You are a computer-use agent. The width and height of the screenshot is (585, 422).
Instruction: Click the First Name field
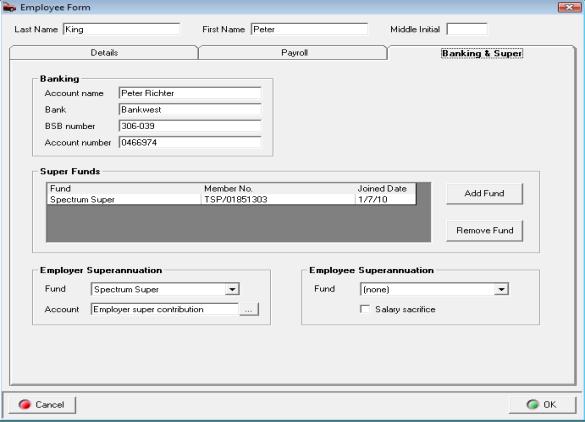point(310,29)
